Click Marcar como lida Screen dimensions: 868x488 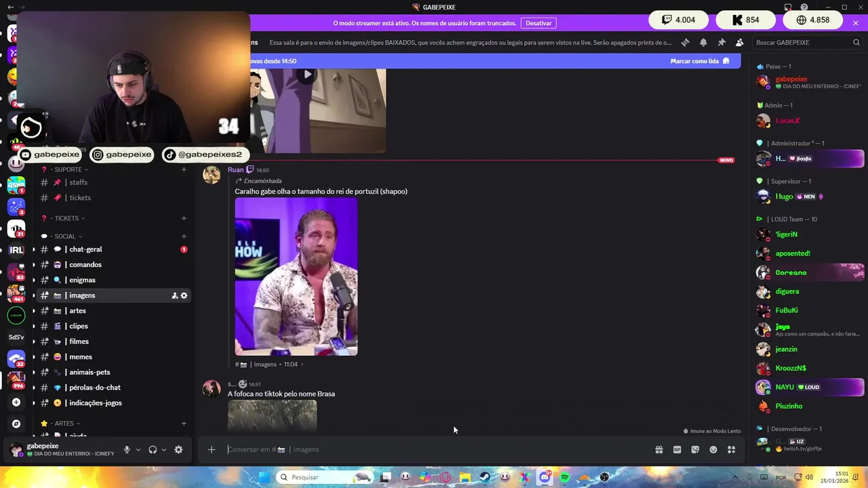click(700, 61)
